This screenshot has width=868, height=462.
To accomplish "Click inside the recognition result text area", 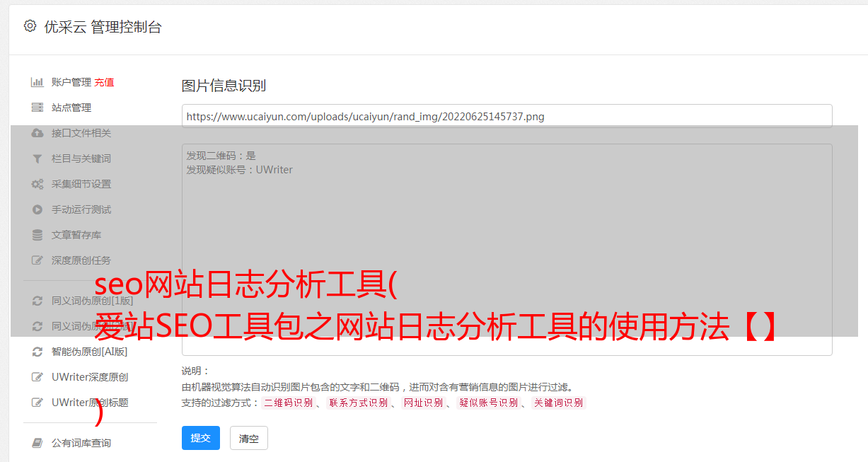I will click(507, 250).
